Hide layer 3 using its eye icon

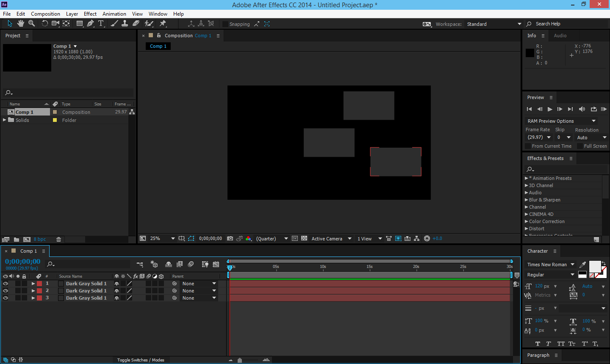tap(6, 298)
